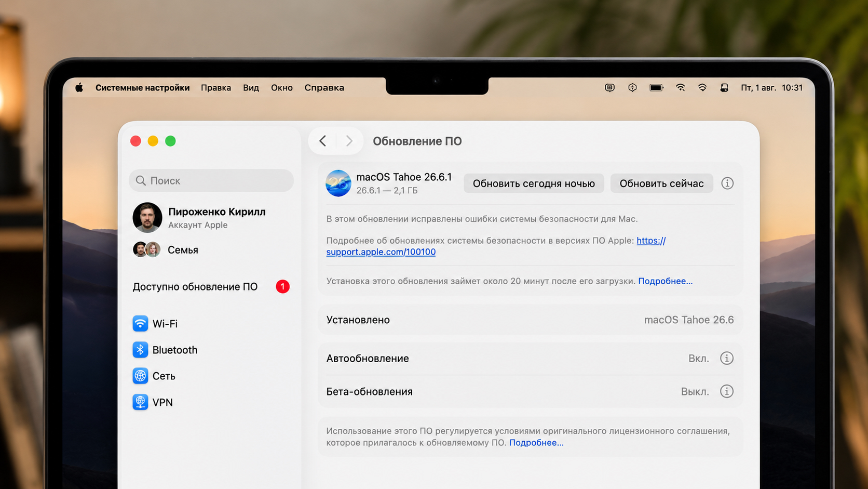Viewport: 868px width, 489px height.
Task: Click the speech-bubble grid icon in the menu bar
Action: point(610,88)
